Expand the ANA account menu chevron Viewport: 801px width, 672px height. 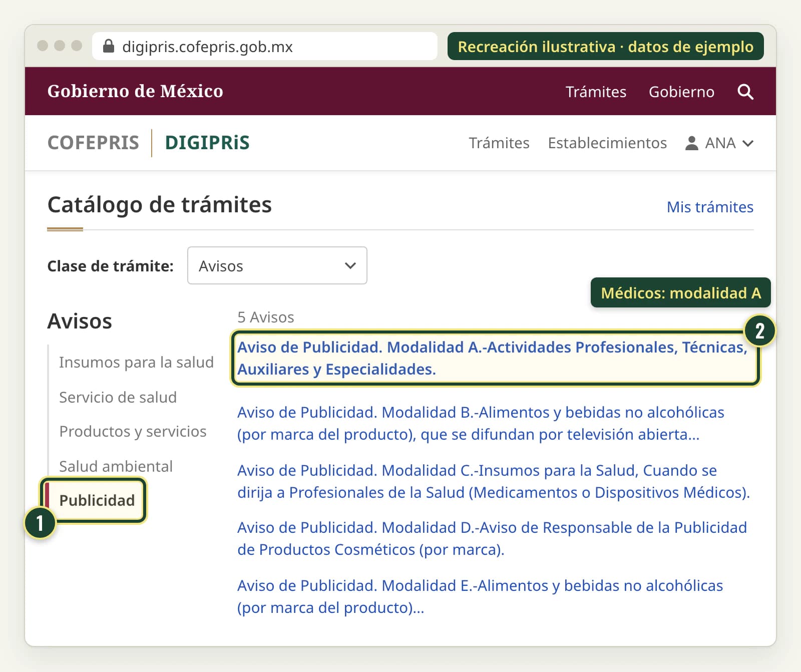(748, 143)
